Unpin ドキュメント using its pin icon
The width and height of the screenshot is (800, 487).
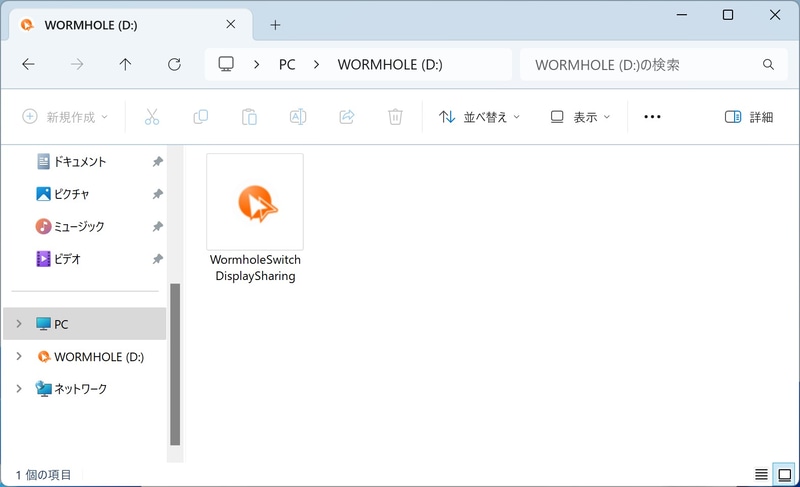click(157, 162)
